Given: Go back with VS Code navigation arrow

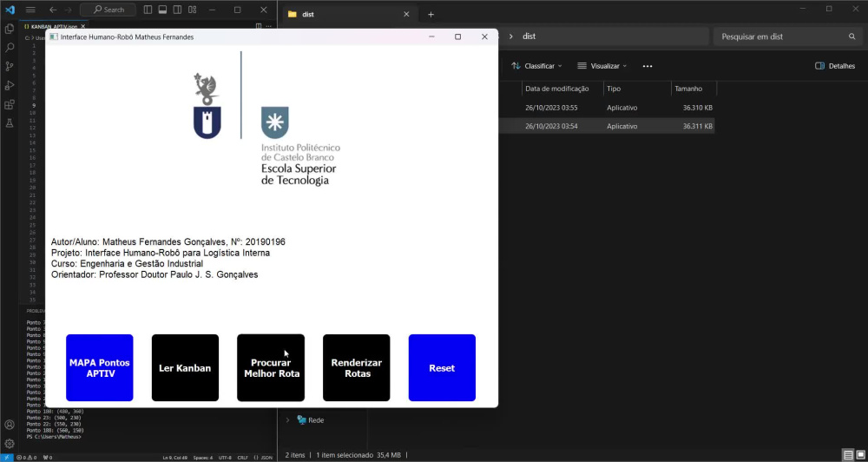Looking at the screenshot, I should pos(53,10).
